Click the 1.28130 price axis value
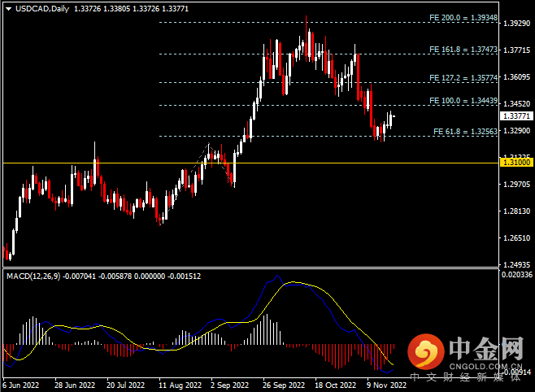 516,211
